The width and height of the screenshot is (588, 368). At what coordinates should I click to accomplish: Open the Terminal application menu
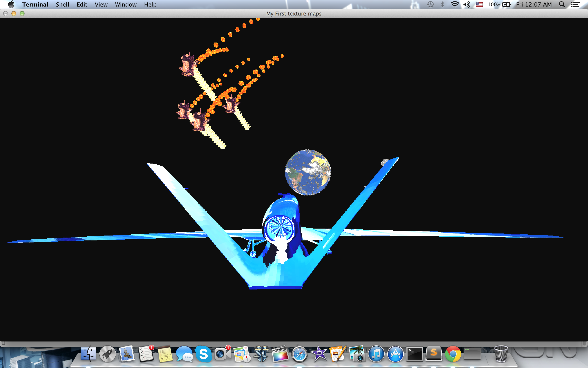[x=35, y=4]
